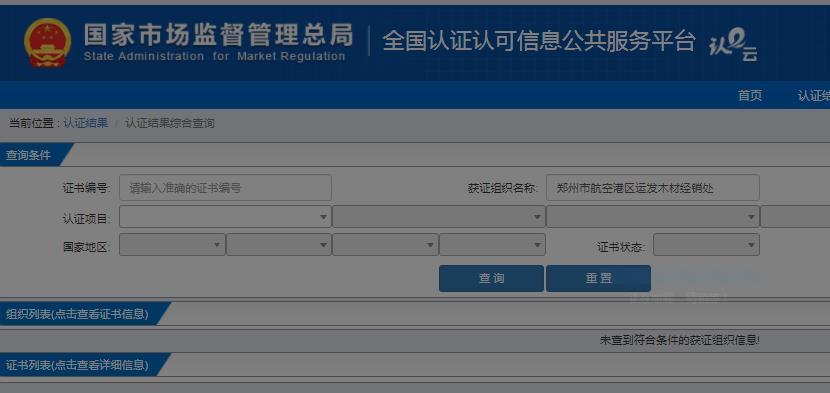The image size is (830, 393).
Task: Click the national emblem logo
Action: 47,42
